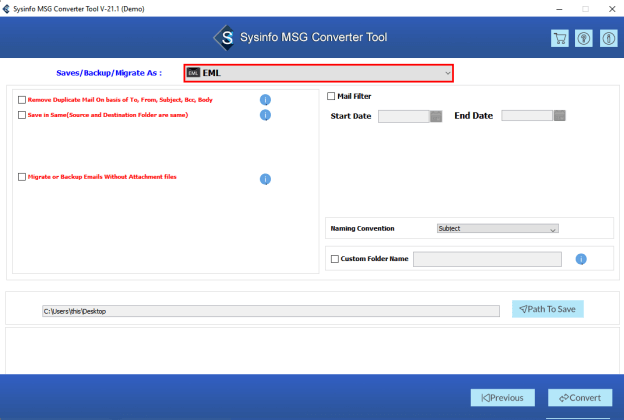This screenshot has width=624, height=420.
Task: Click the Path To Save button
Action: (548, 309)
